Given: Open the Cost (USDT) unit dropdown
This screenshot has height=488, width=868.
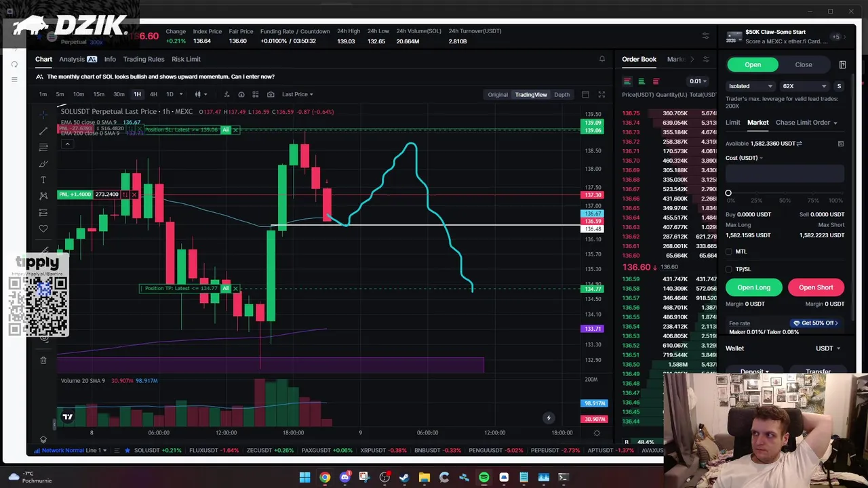Looking at the screenshot, I should [744, 158].
